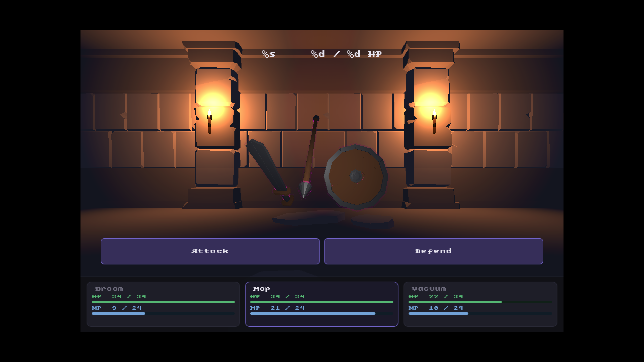The image size is (644, 362).
Task: Click Broom's blue MP bar
Action: tap(118, 313)
